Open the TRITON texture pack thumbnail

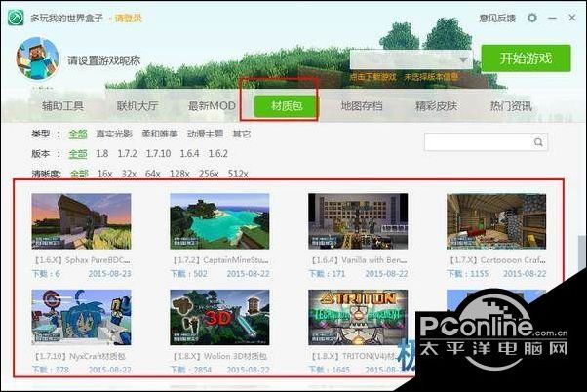[x=343, y=317]
